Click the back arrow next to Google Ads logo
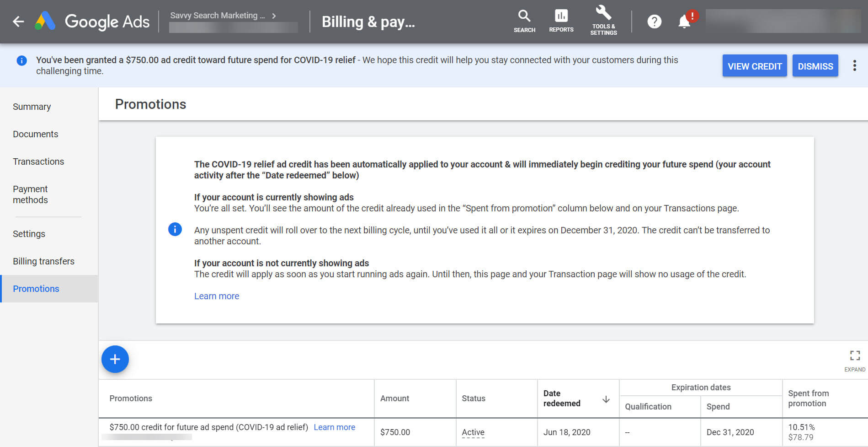The width and height of the screenshot is (868, 447). (17, 22)
